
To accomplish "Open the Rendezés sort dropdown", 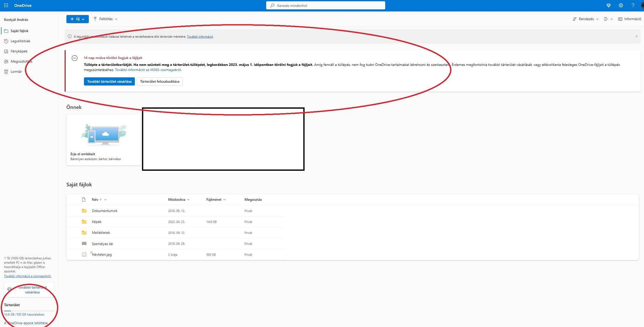I will (x=586, y=19).
